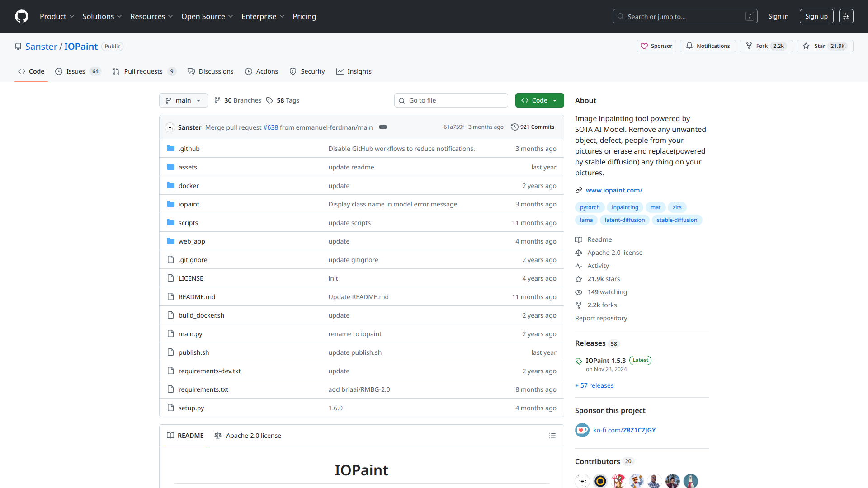
Task: Expand commit message ellipsis icon
Action: (x=383, y=127)
